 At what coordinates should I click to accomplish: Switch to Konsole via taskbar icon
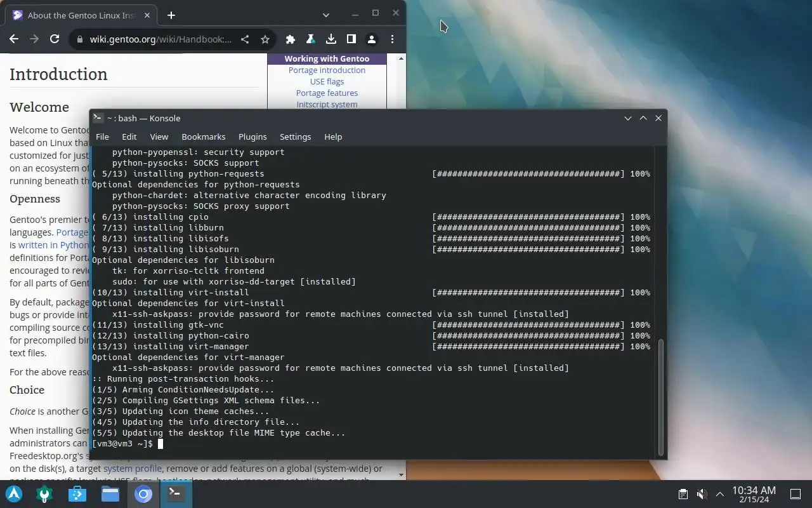click(176, 494)
